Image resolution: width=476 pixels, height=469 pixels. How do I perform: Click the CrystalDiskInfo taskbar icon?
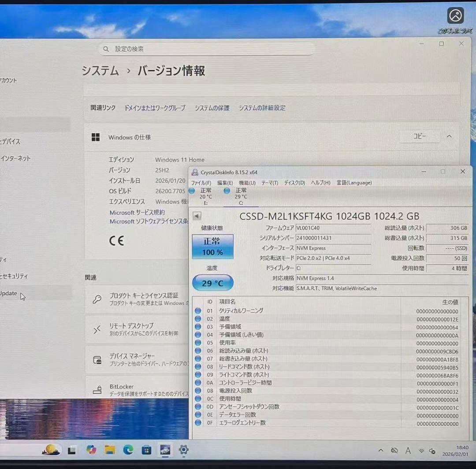165,450
